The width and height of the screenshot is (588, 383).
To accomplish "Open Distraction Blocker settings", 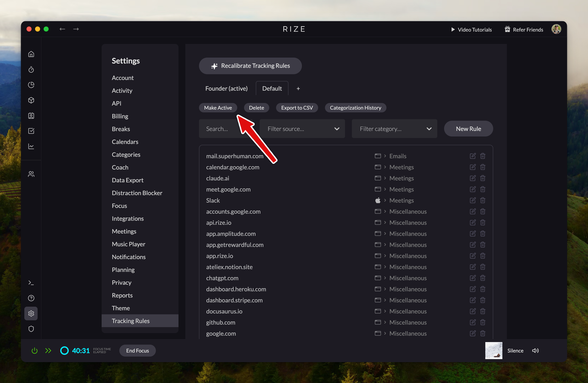I will [x=137, y=193].
